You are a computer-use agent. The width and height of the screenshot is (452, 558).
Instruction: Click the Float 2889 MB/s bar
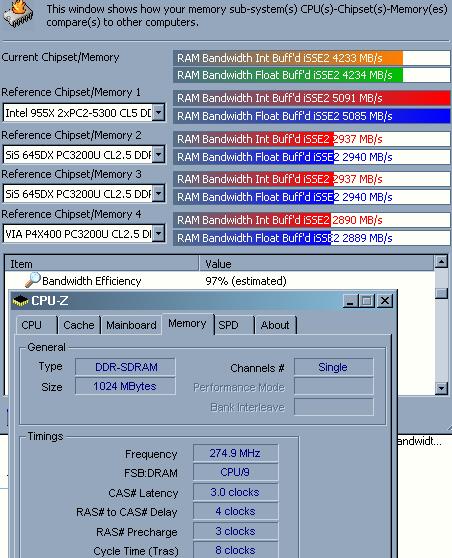click(312, 238)
